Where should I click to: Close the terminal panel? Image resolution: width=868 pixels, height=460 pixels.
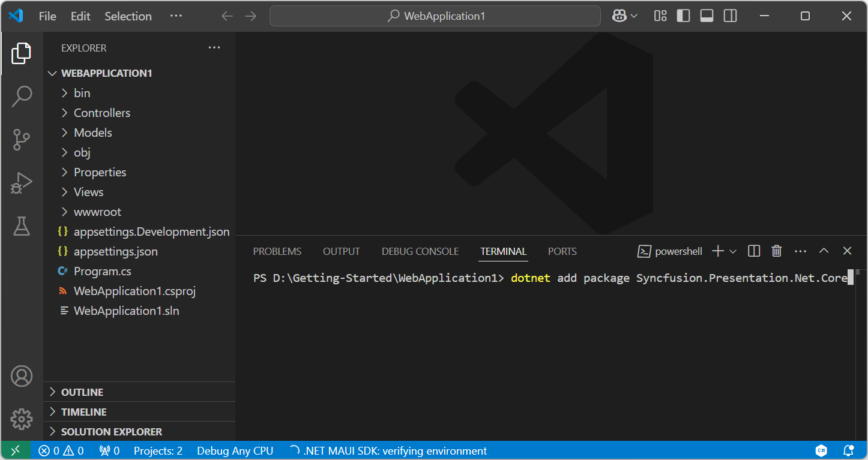click(x=847, y=251)
